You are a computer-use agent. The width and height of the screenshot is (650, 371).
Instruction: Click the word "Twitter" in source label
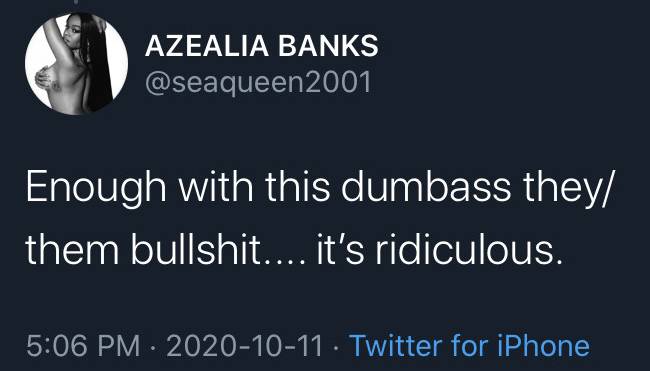(x=395, y=346)
